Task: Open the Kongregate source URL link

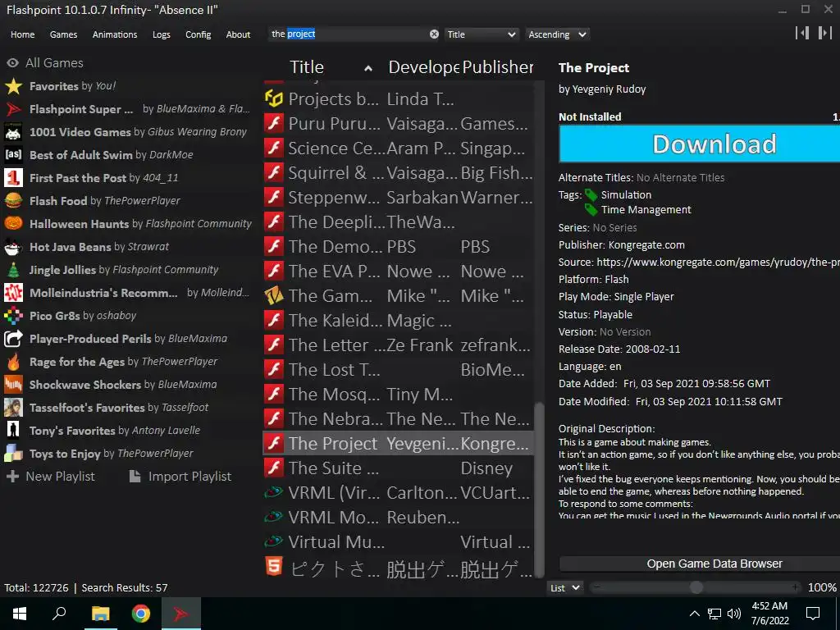Action: pyautogui.click(x=718, y=262)
